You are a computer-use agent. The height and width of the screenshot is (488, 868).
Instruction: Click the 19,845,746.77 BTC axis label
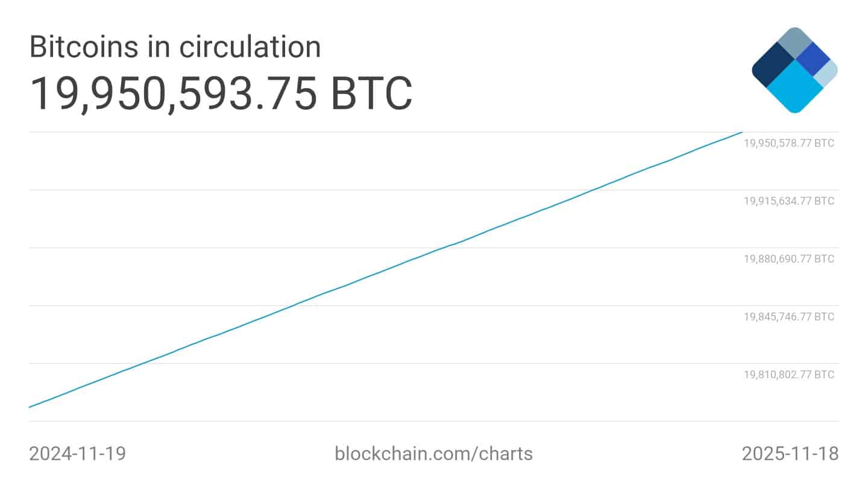[788, 317]
